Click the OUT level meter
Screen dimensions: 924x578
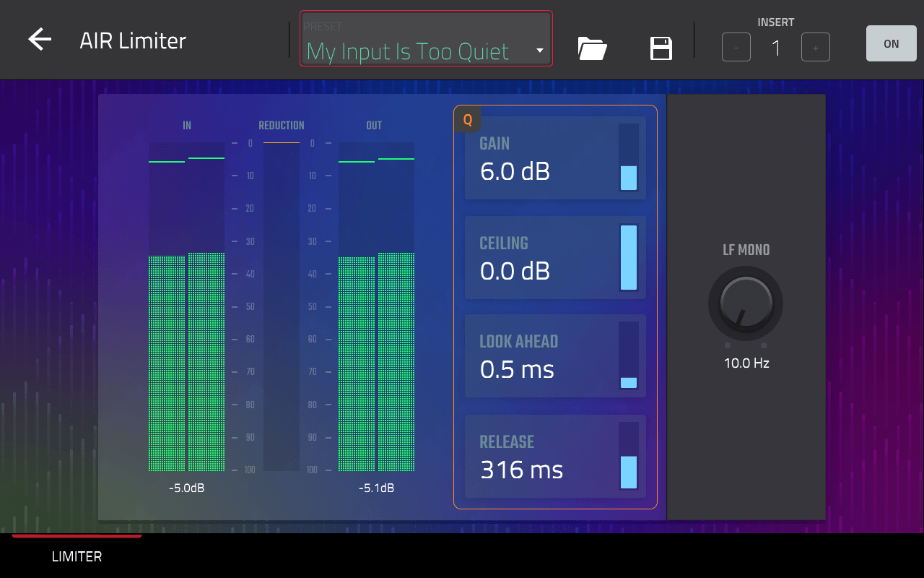pyautogui.click(x=376, y=307)
